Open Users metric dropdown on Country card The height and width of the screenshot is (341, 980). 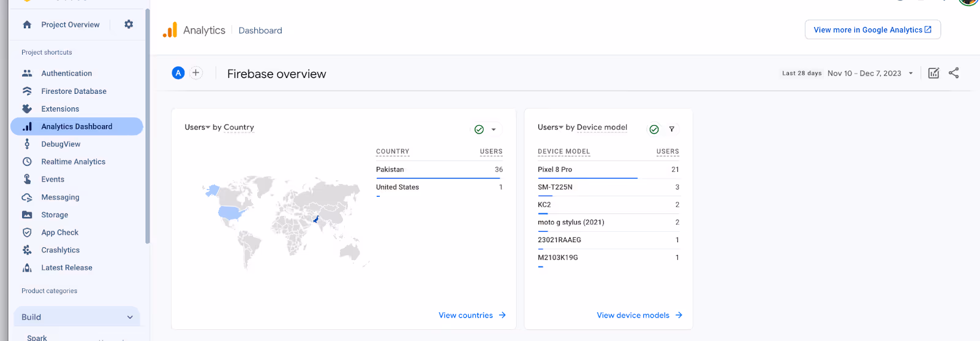(x=197, y=128)
